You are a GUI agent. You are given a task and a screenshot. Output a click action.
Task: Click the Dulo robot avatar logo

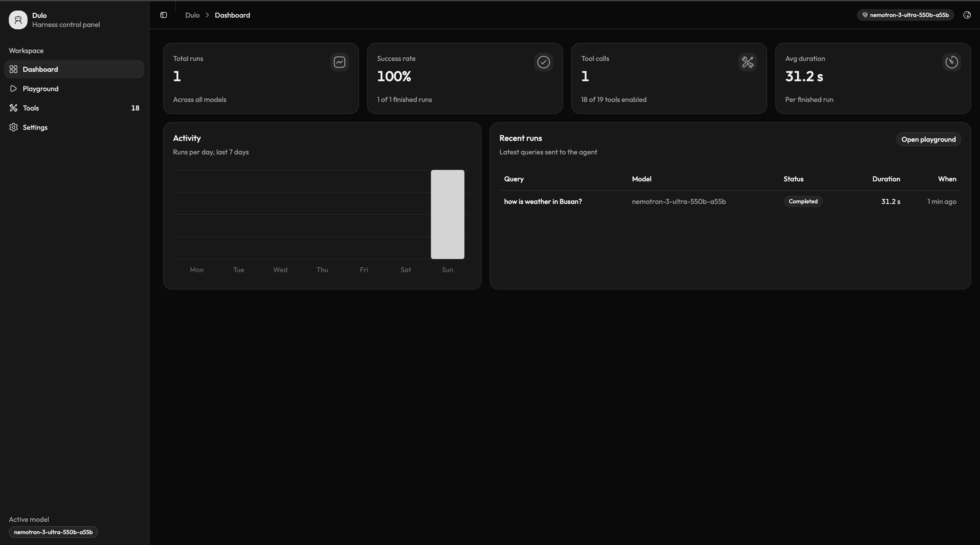(x=18, y=20)
